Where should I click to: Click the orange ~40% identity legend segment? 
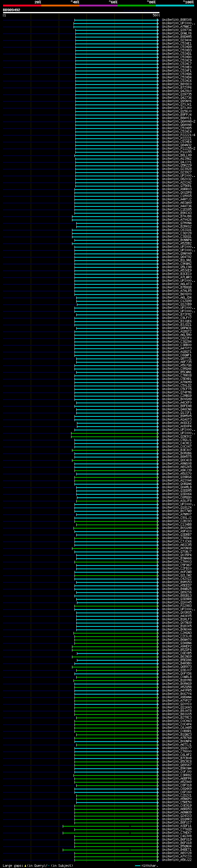click(x=60, y=6)
